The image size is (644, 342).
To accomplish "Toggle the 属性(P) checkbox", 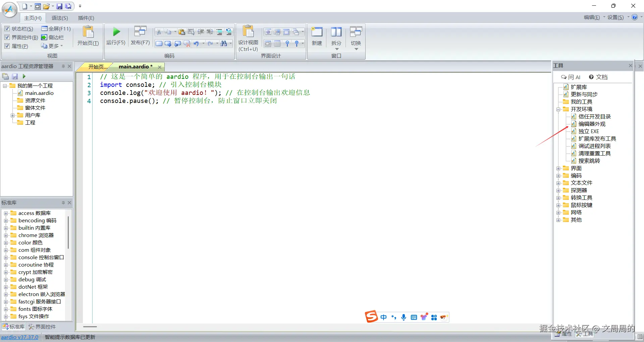I will [x=7, y=46].
